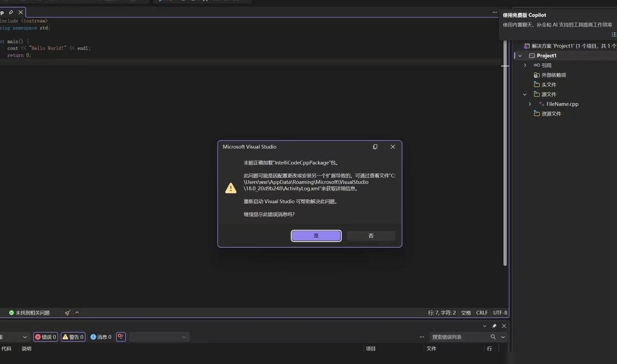
Task: Click the 是 (Yes) button in the dialog
Action: 316,236
